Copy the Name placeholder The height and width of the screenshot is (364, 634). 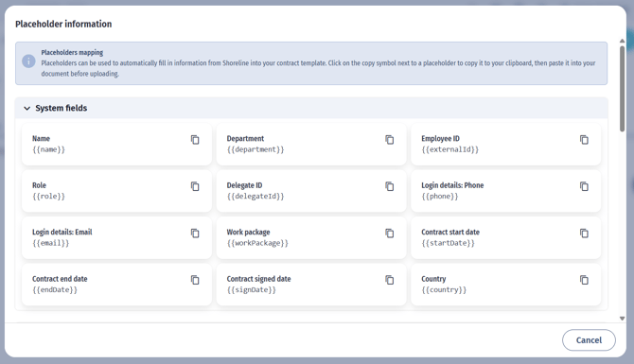[x=195, y=140]
